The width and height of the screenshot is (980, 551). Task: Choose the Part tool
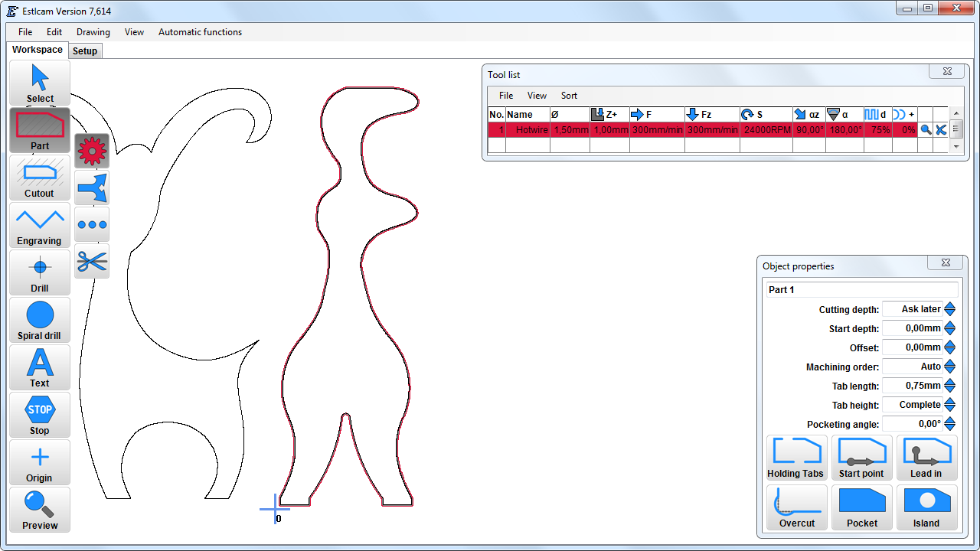pyautogui.click(x=40, y=131)
